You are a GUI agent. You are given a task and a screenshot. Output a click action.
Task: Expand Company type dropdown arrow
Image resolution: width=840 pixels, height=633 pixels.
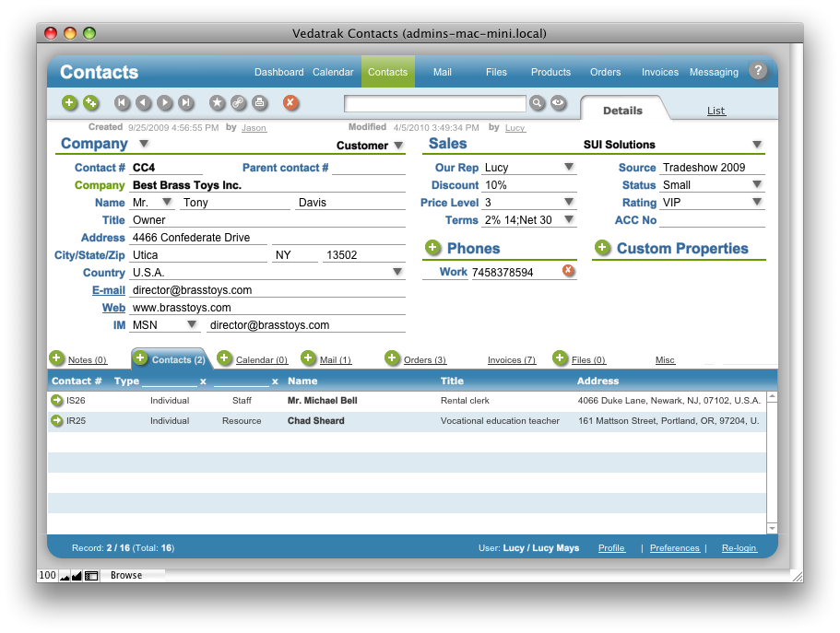144,144
